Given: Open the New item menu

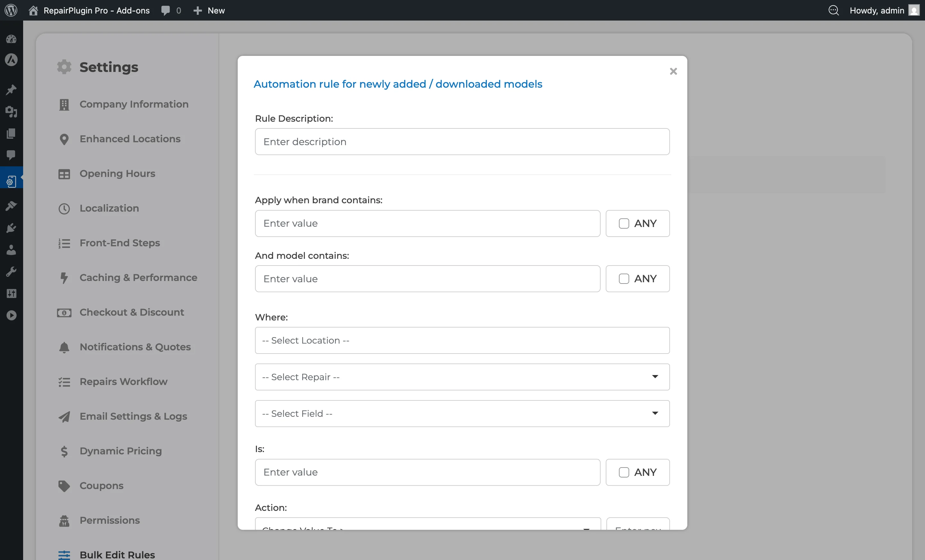Looking at the screenshot, I should pos(209,10).
